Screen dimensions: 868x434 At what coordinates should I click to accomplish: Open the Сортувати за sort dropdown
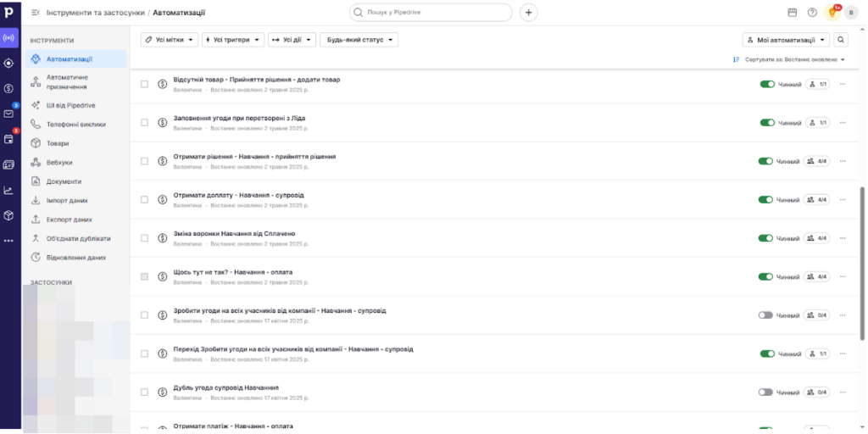[x=789, y=60]
